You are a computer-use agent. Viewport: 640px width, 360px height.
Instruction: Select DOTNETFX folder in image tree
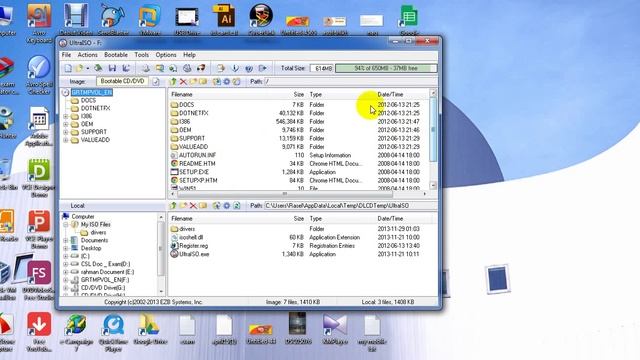click(96, 108)
